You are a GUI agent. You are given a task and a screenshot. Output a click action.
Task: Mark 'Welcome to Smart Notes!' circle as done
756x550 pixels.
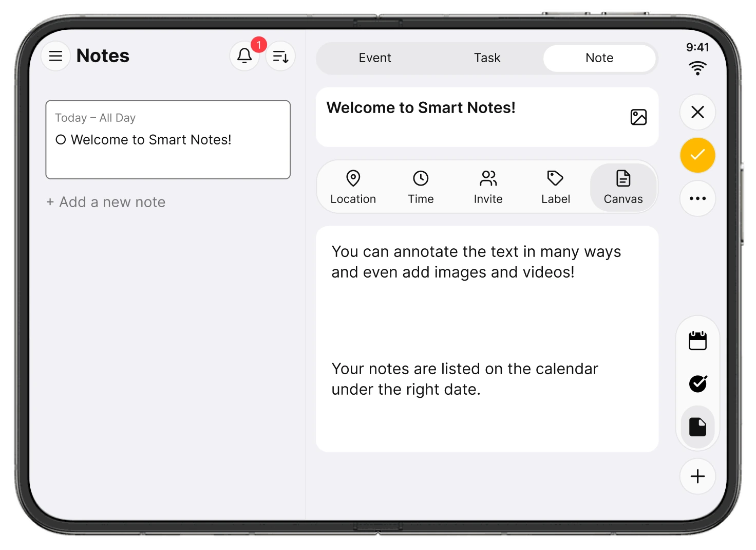61,140
